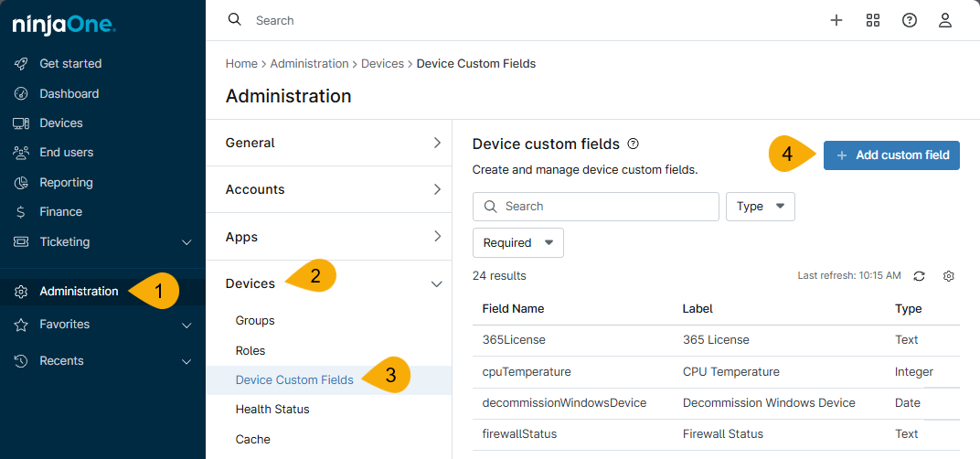Open the help question mark icon
980x459 pixels.
coord(909,20)
